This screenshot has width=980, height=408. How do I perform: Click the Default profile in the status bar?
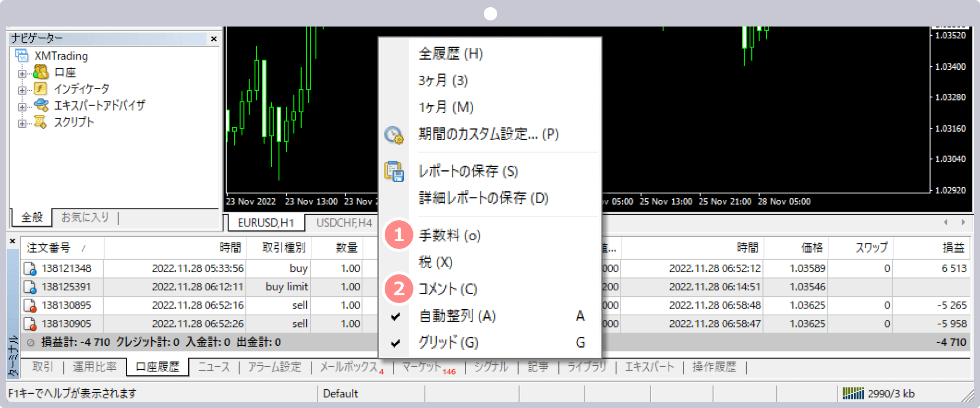340,394
